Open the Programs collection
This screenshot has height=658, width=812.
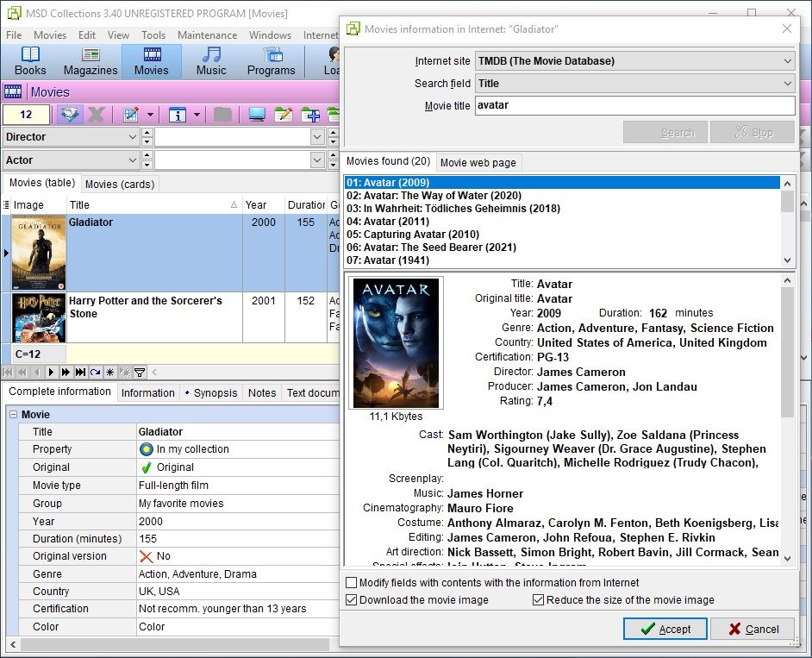(271, 61)
